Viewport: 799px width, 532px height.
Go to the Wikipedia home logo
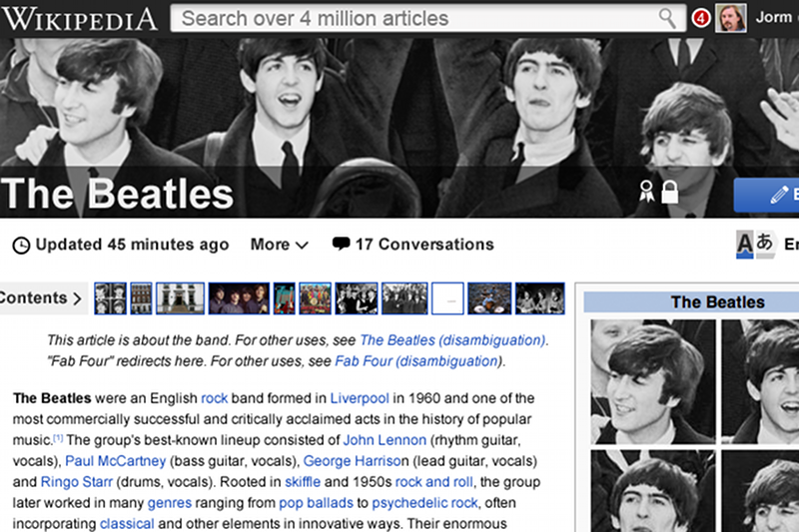click(80, 18)
